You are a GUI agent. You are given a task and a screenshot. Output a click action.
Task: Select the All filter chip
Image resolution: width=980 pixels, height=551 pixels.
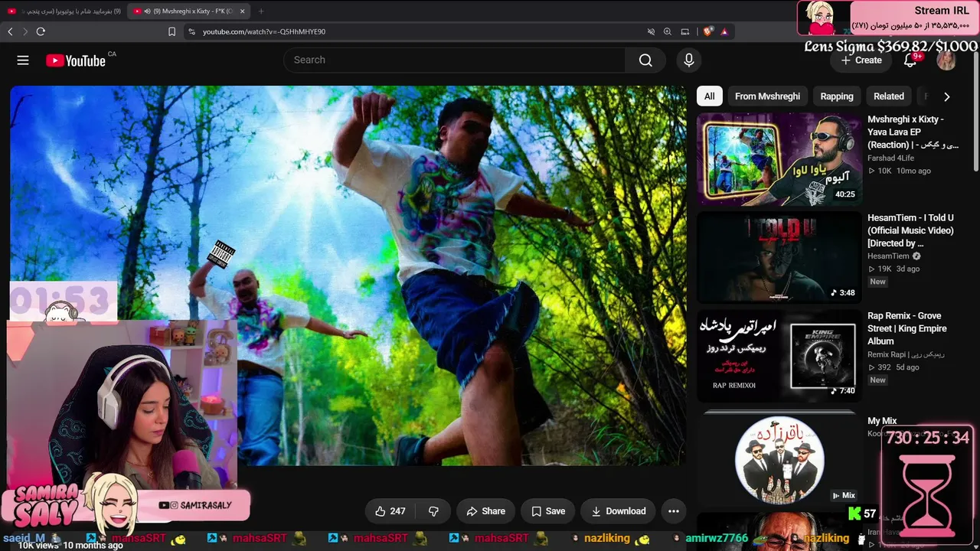710,96
